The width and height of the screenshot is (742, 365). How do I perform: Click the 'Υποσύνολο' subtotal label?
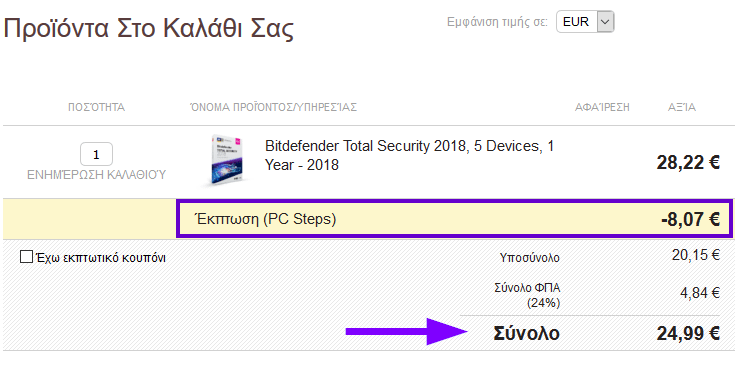(530, 258)
